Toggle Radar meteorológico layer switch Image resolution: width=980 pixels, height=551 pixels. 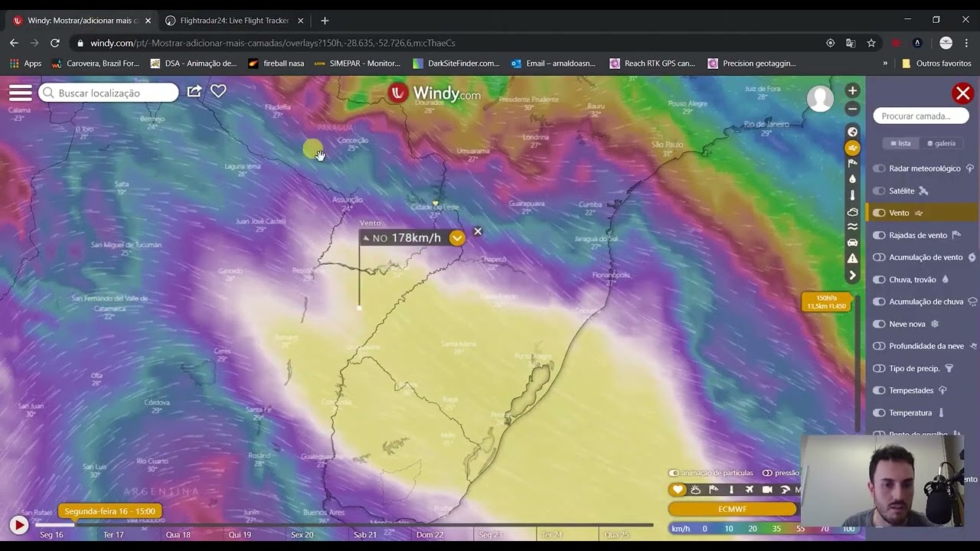click(x=879, y=168)
